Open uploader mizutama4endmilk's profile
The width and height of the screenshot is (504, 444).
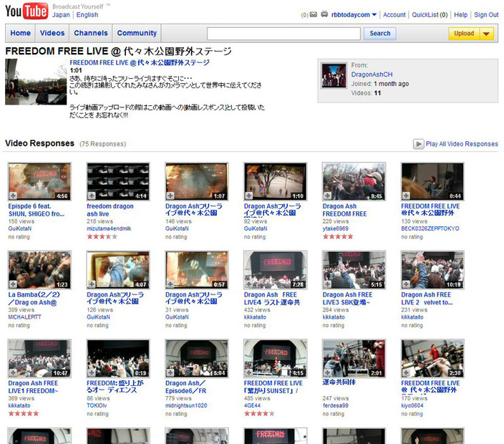pos(109,228)
